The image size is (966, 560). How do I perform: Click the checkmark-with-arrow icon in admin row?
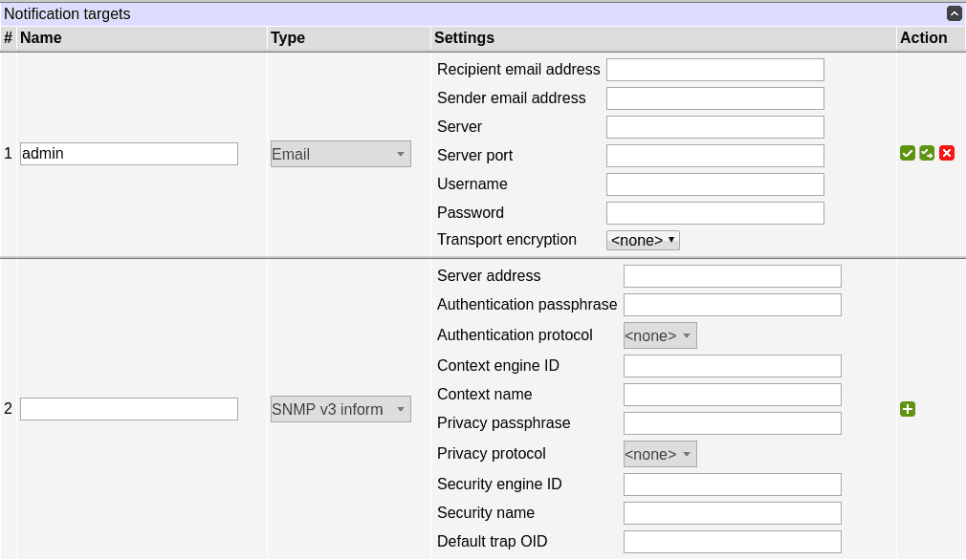click(x=927, y=153)
